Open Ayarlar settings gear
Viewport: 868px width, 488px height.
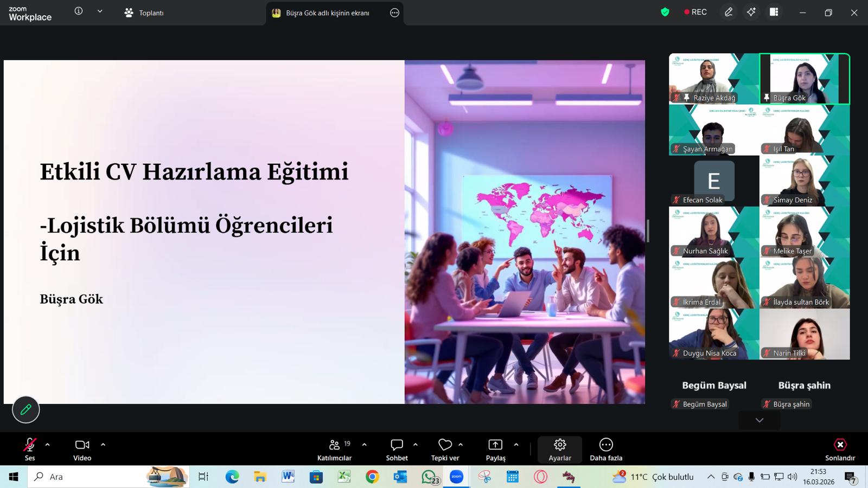pyautogui.click(x=559, y=450)
